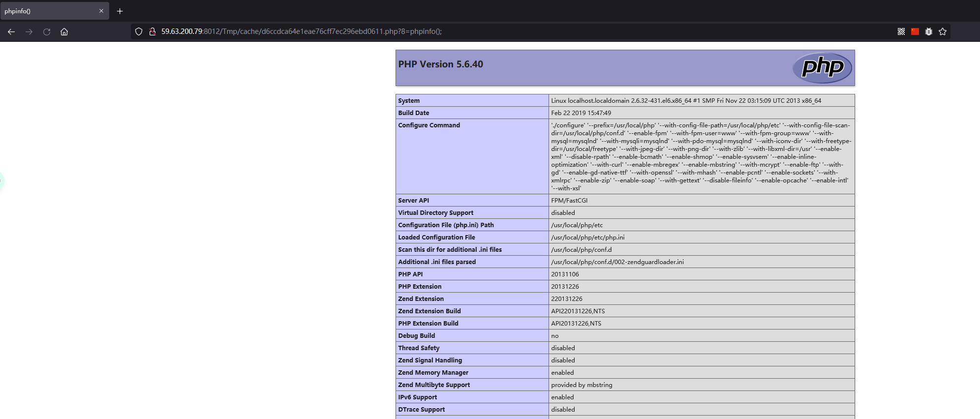Click the '/usr/local/php/conf.d' value
This screenshot has width=980, height=419.
coord(582,250)
